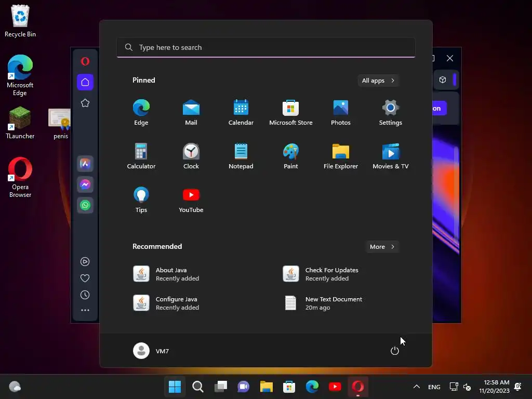Open the Calculator app
532x399 pixels.
(141, 156)
